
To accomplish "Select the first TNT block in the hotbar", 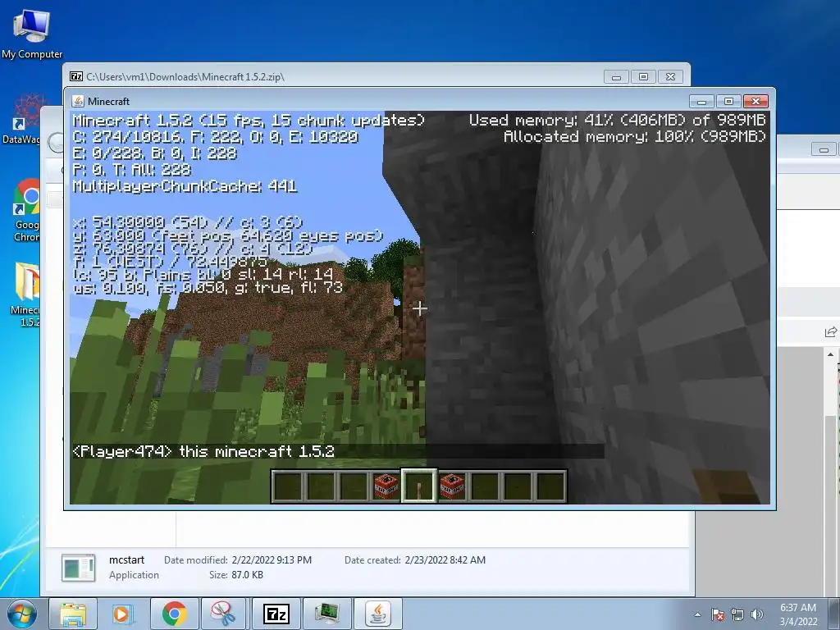I will tap(386, 487).
